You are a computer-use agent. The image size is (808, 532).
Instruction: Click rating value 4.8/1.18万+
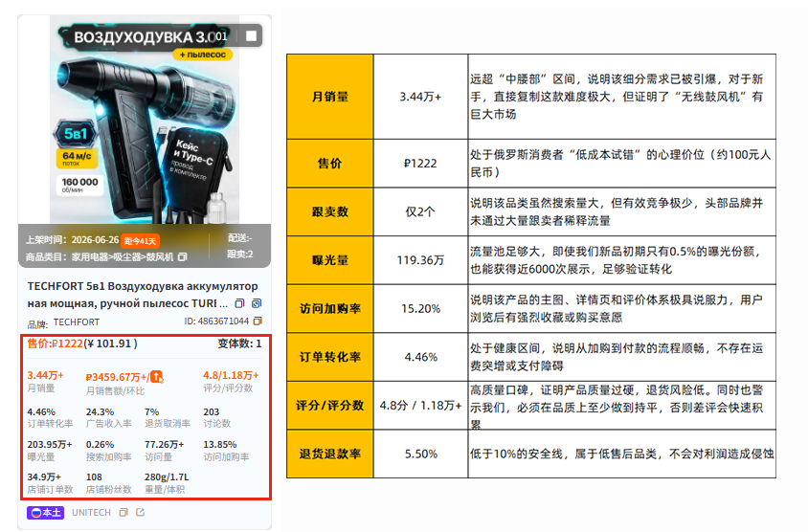(x=231, y=375)
